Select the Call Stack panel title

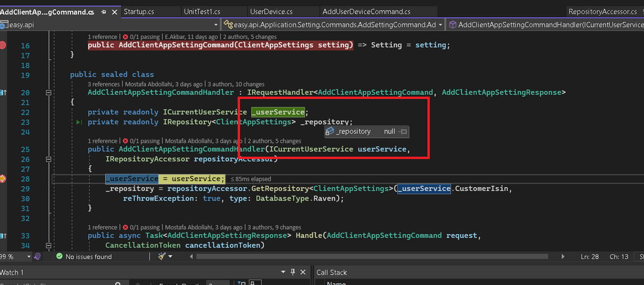331,272
